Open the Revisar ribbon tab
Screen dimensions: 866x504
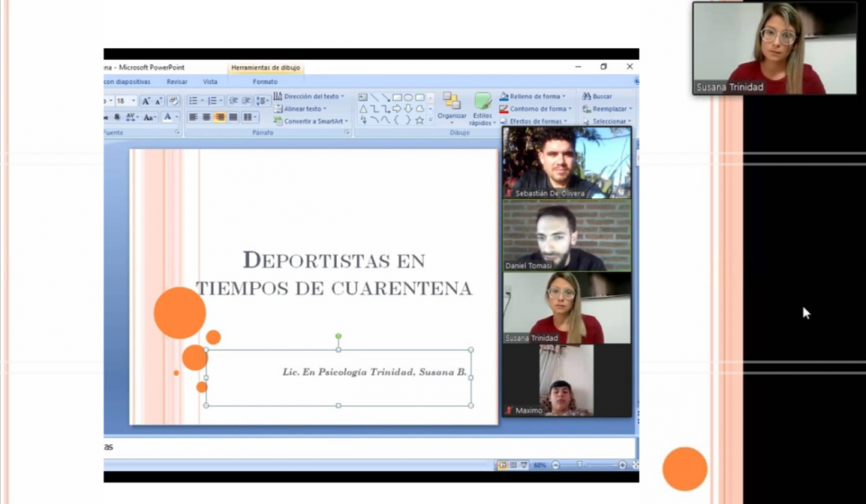[177, 81]
